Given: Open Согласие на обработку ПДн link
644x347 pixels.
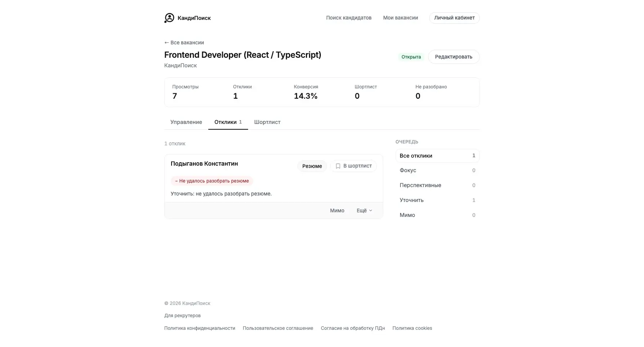Looking at the screenshot, I should [353, 328].
